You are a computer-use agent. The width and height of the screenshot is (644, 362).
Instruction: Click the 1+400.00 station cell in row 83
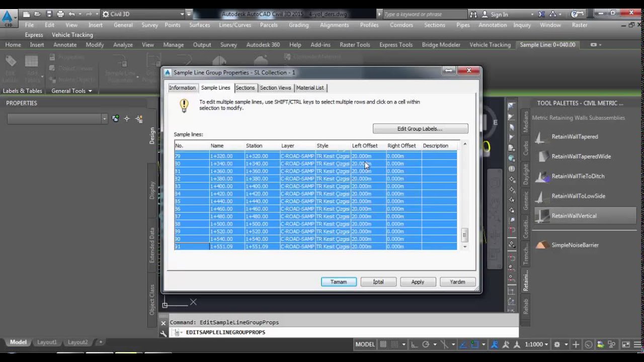point(262,186)
